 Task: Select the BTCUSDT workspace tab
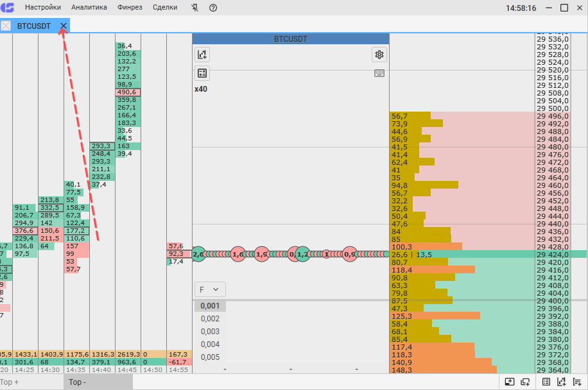(x=34, y=26)
